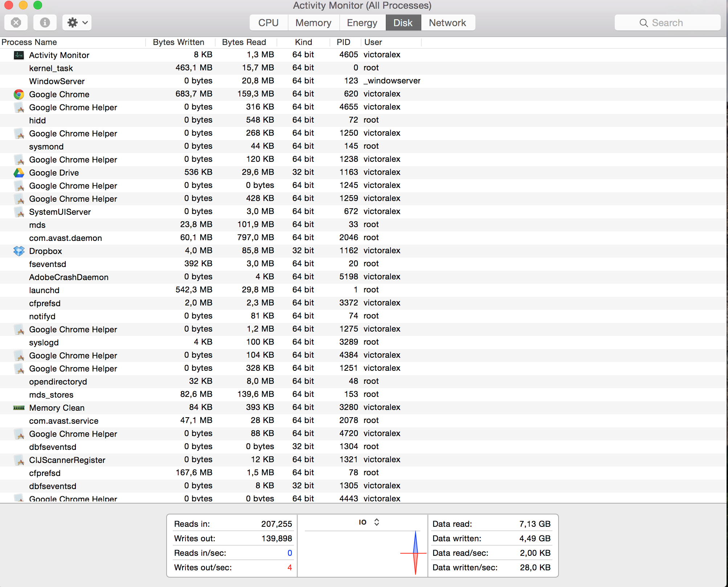Sort by Kind column header
728x587 pixels.
(303, 42)
